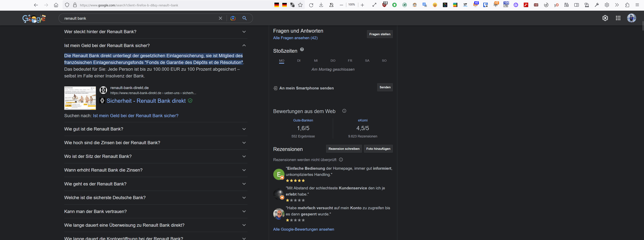Image resolution: width=644 pixels, height=240 pixels.
Task: Open 'Sicherheit - Renault Bank direkt' result link
Action: coord(146,101)
